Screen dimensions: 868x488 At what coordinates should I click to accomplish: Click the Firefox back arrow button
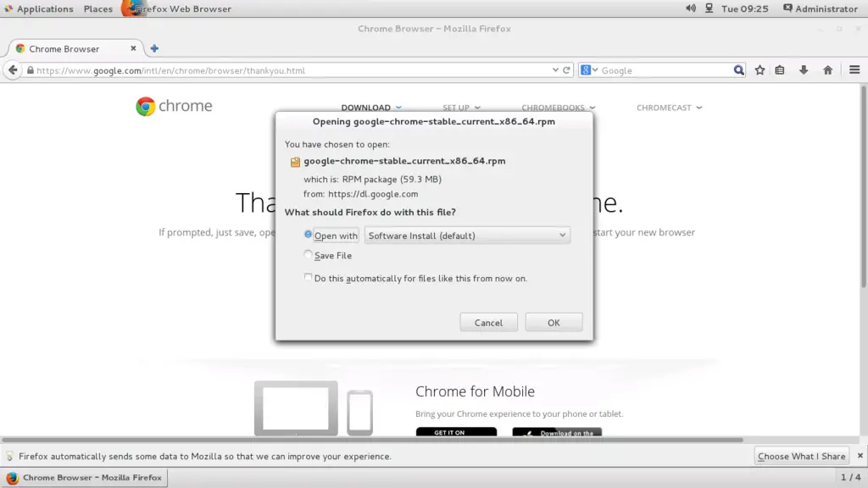pos(13,70)
